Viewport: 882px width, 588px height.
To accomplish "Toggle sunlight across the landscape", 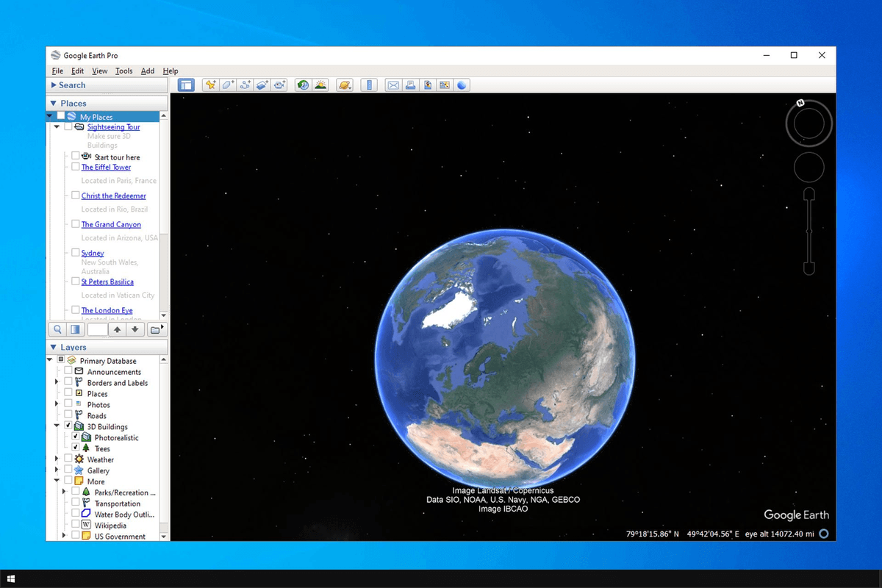I will (322, 85).
